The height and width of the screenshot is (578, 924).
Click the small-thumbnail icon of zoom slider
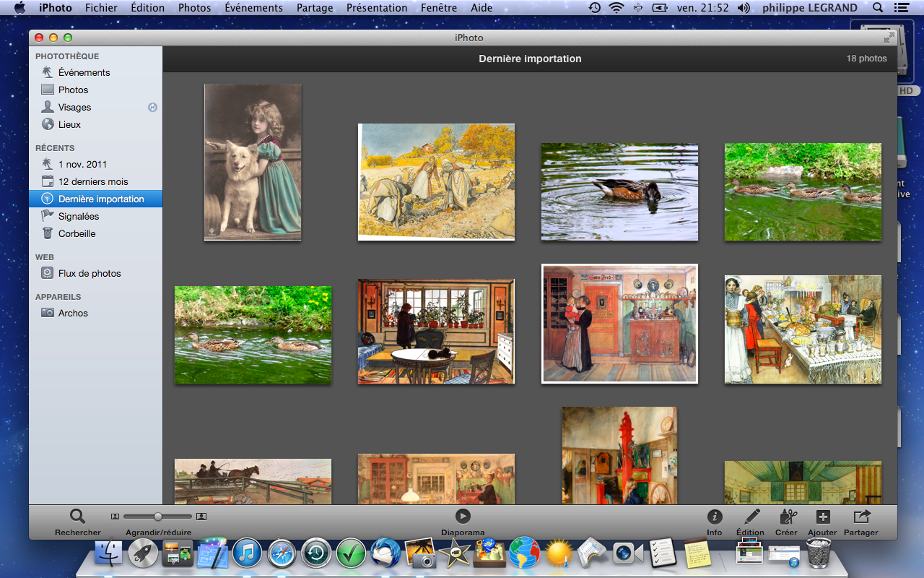point(115,517)
